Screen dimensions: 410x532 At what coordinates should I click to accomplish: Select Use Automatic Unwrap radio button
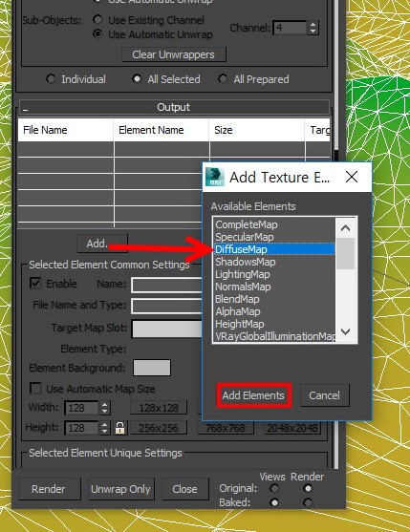97,34
